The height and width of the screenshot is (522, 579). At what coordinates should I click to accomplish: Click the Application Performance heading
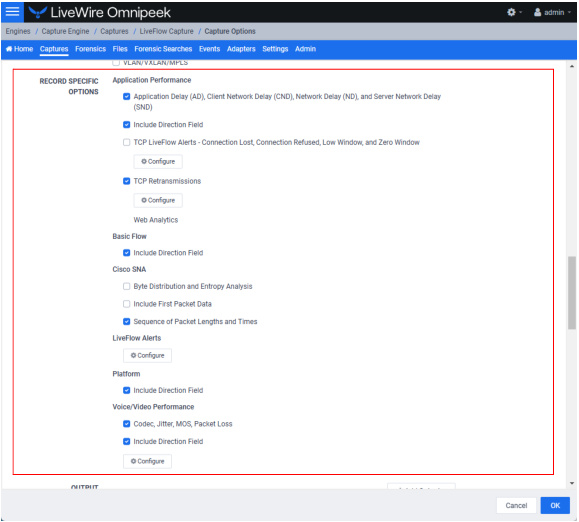pos(152,80)
